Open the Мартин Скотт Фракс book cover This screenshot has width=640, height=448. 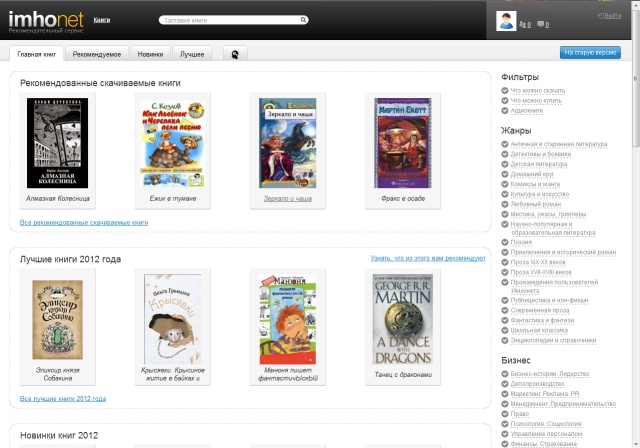pyautogui.click(x=403, y=143)
